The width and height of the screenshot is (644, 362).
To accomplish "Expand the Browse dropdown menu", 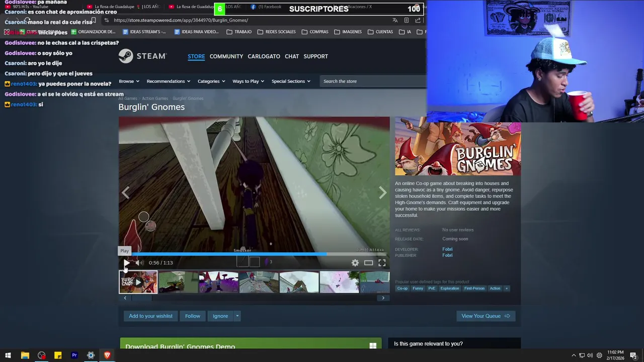I will point(129,81).
